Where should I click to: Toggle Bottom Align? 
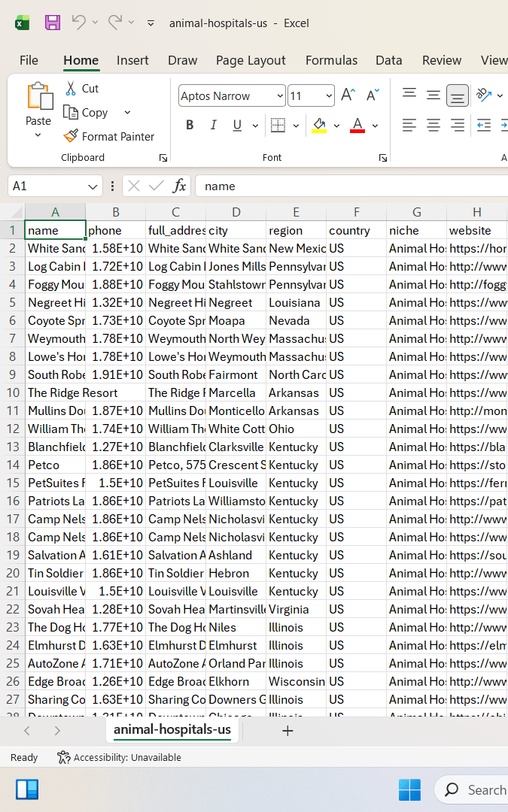coord(458,95)
